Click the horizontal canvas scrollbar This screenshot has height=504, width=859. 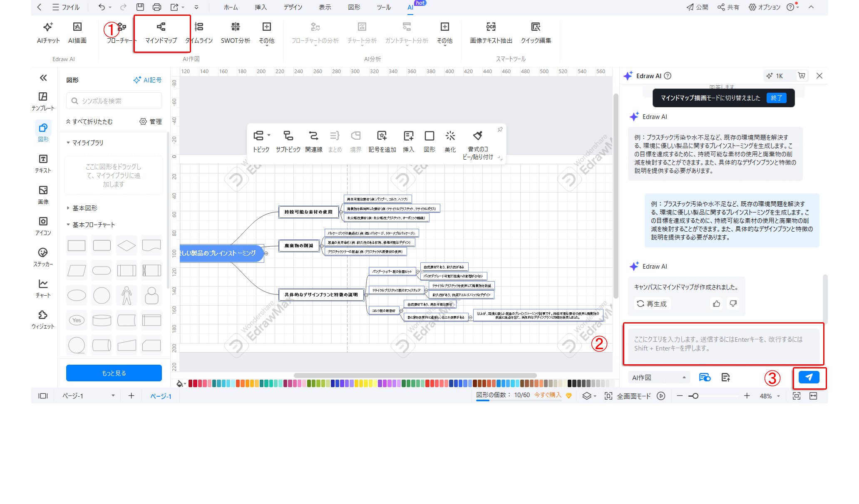415,375
